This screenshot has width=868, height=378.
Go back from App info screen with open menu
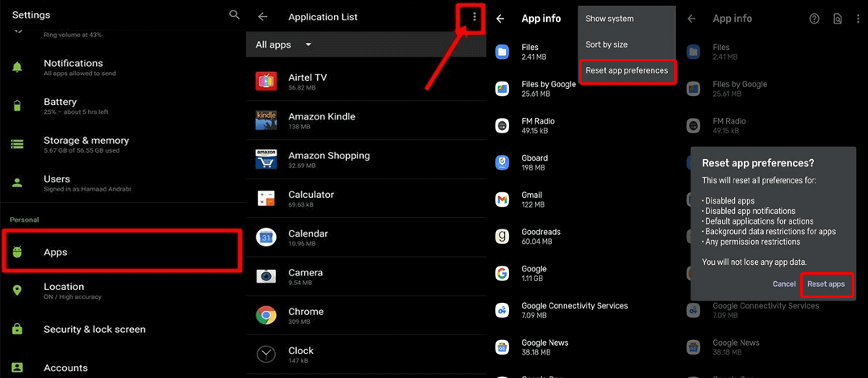(x=500, y=19)
